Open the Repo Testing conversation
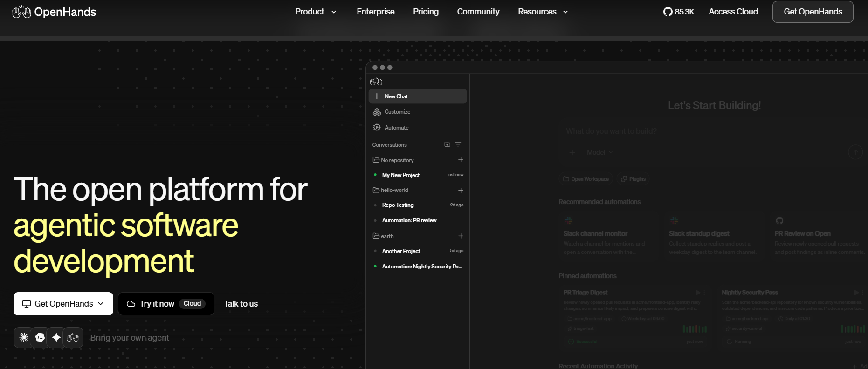Image resolution: width=868 pixels, height=369 pixels. pos(418,205)
